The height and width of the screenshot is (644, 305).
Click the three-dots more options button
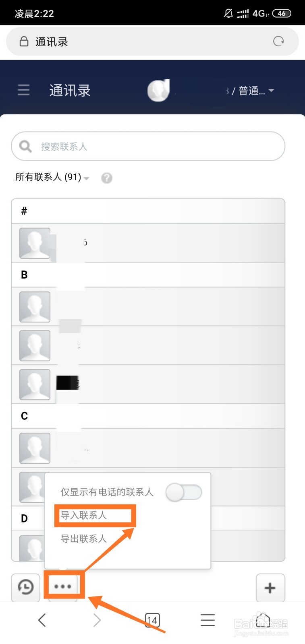tap(63, 586)
